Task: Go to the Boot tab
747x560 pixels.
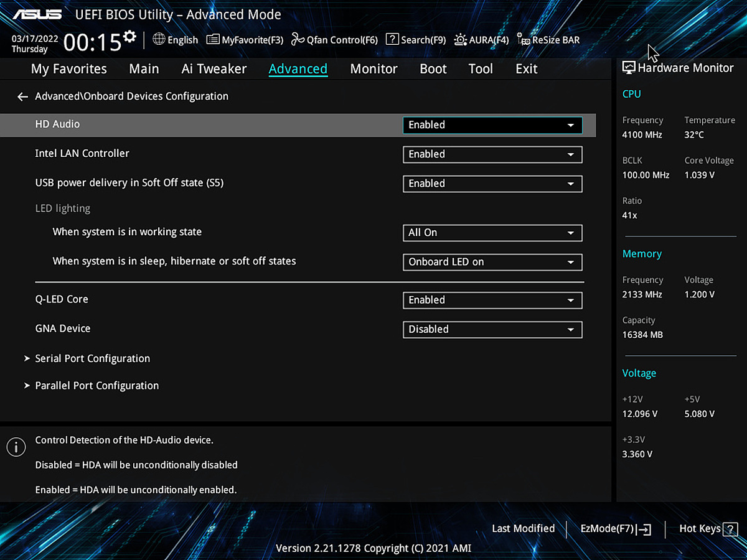Action: 433,69
